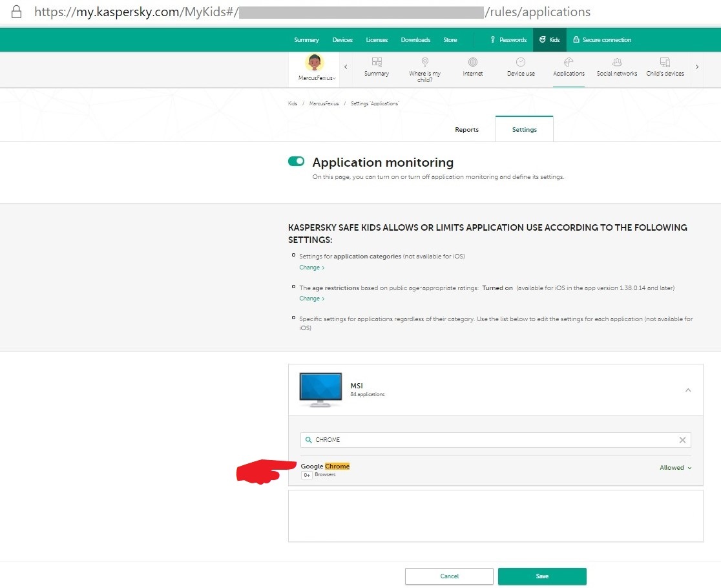Select Google Chrome application row name
721x588 pixels.
tap(325, 466)
